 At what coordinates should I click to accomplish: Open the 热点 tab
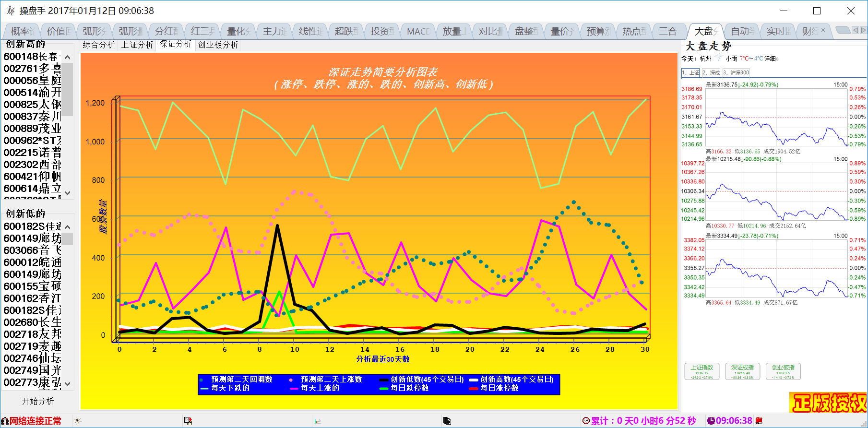[634, 31]
